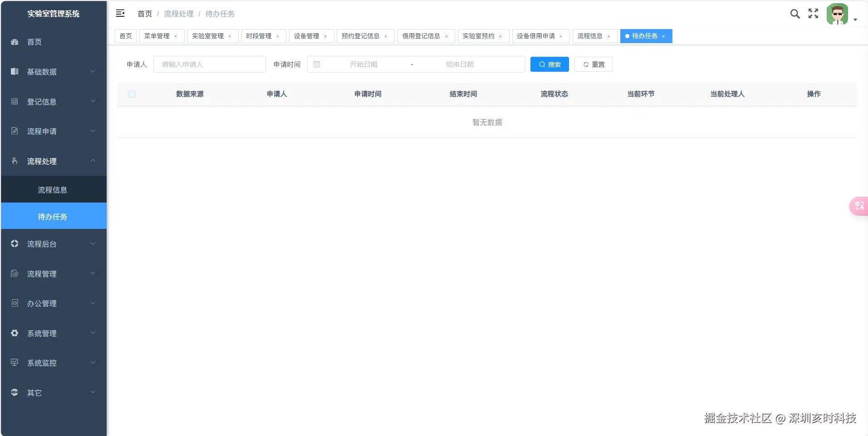Click the dashboard icon beside 首页
The width and height of the screenshot is (868, 436).
(15, 42)
